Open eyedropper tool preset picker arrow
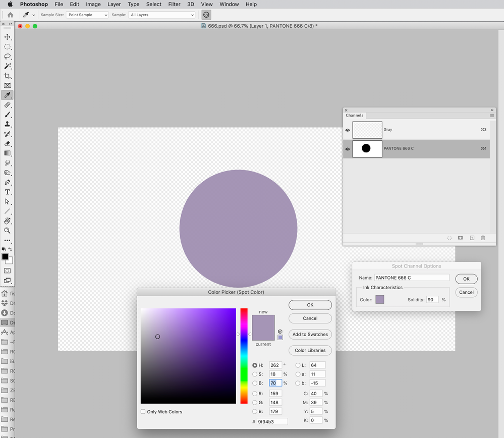The image size is (504, 438). [33, 15]
